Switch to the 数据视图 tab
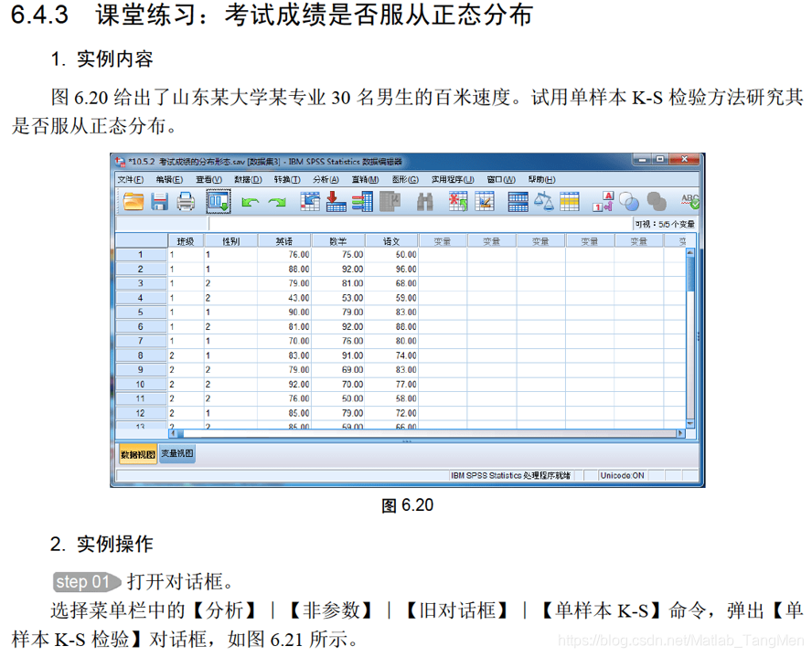This screenshot has height=657, width=812. click(138, 455)
